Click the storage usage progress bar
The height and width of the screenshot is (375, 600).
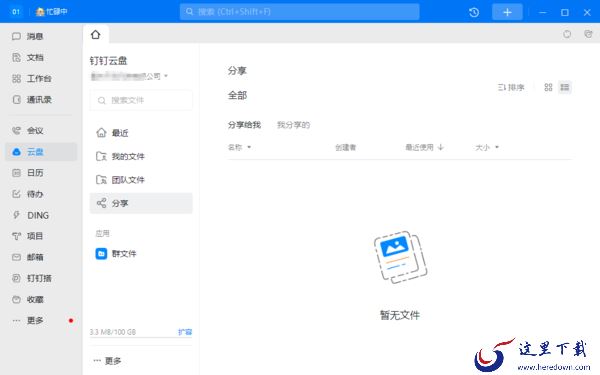click(141, 338)
